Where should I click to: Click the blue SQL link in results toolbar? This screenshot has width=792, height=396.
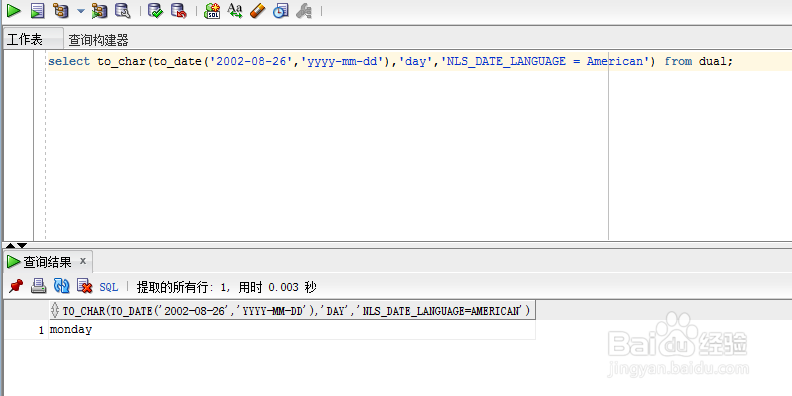click(109, 287)
